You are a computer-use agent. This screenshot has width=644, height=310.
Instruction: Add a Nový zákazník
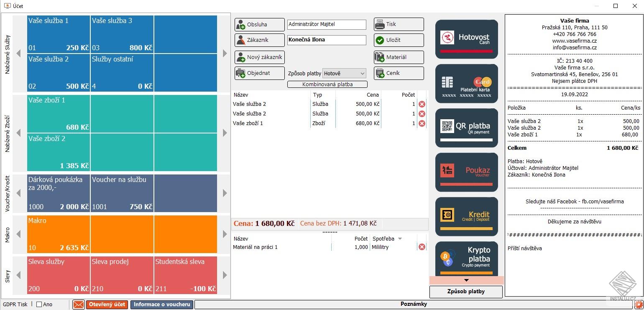click(260, 57)
